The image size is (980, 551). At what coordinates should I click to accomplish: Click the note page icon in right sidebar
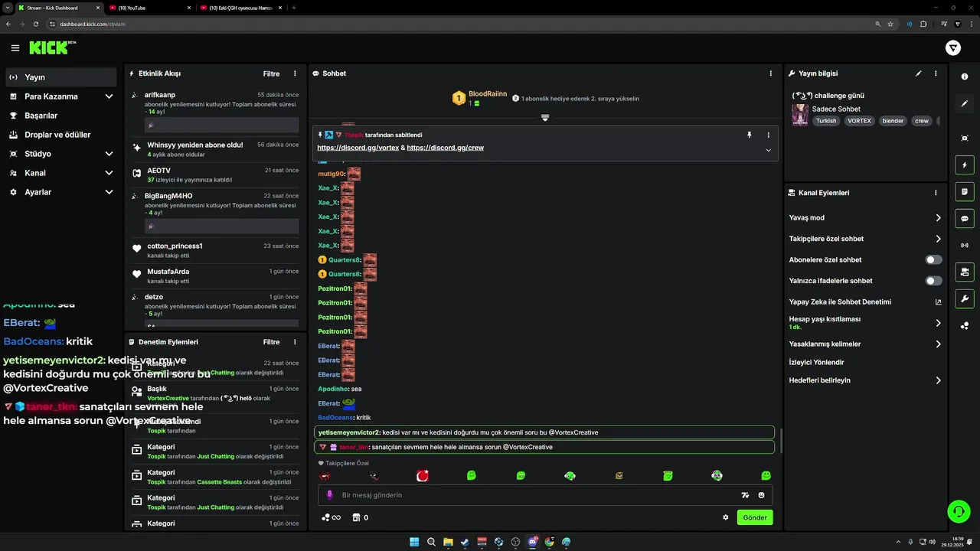965,191
